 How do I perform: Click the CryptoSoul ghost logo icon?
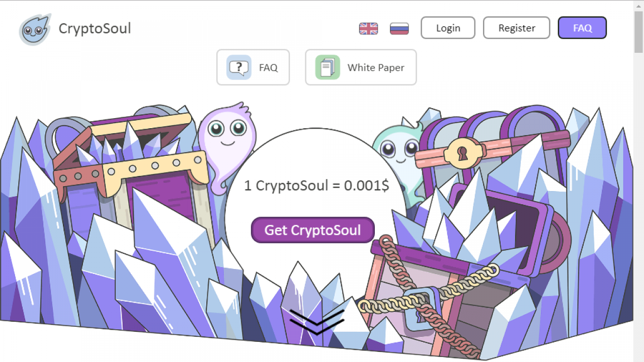coord(35,29)
